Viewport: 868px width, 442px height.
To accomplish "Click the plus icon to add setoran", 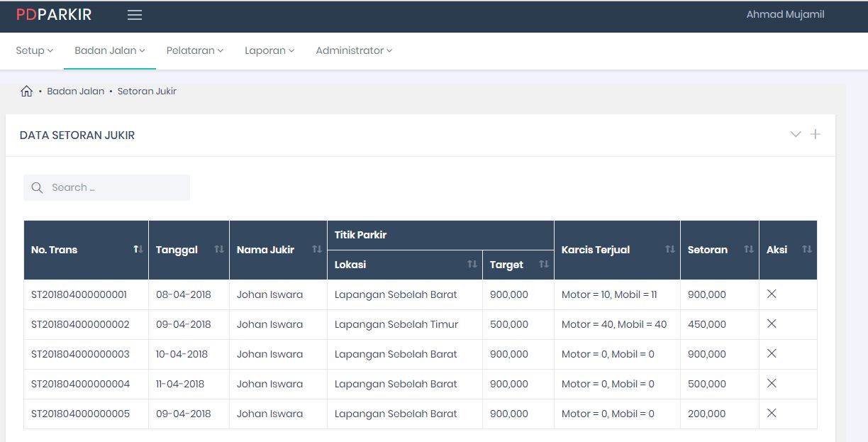I will [x=816, y=134].
